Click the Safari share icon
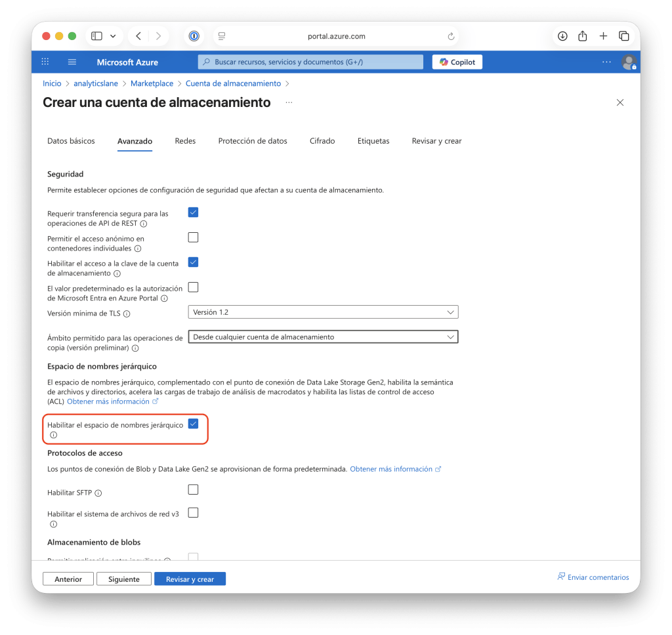Viewport: 672px width, 635px height. tap(582, 36)
